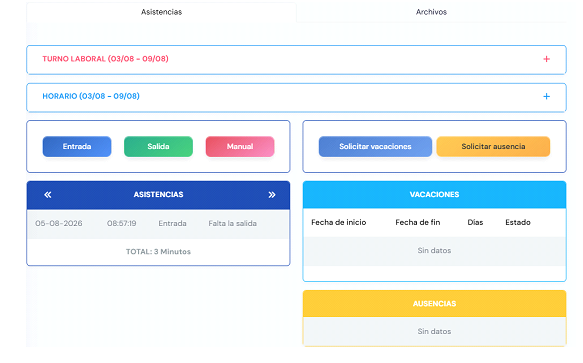The image size is (583, 363).
Task: Open the Archivos tab
Action: coord(431,12)
